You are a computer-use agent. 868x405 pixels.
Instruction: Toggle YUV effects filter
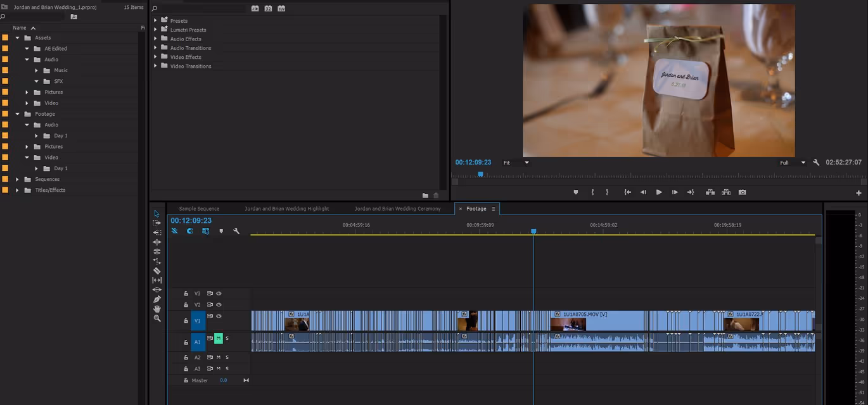coord(281,9)
